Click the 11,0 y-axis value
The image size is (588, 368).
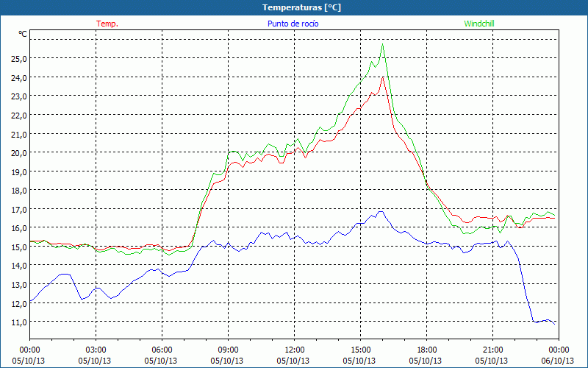click(19, 322)
